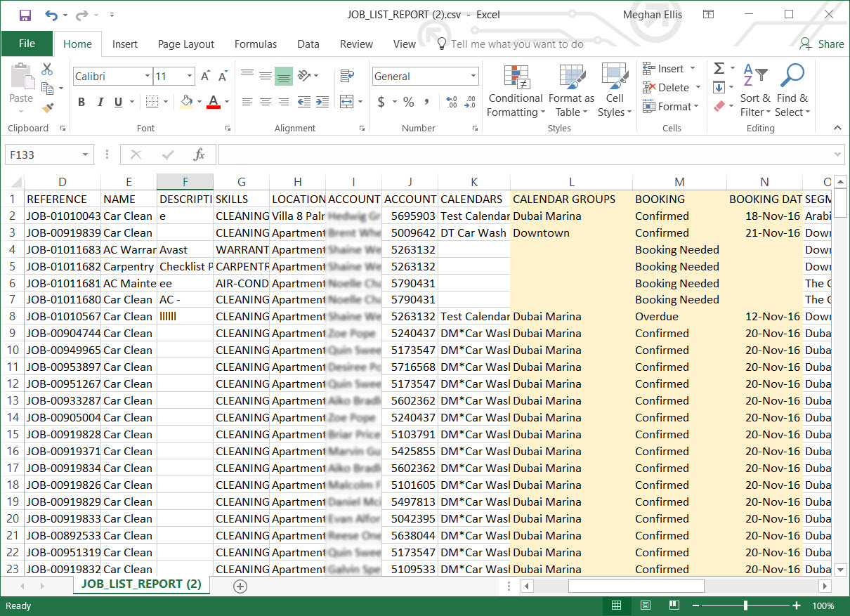Click the zoom slider handle
This screenshot has height=616, width=850.
pos(745,605)
